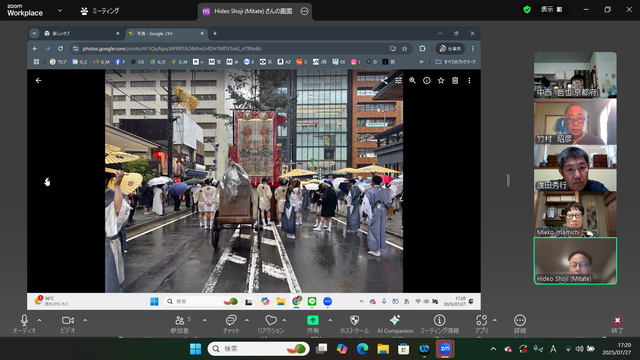
Task: Click the red 終了 end meeting button
Action: [x=617, y=324]
